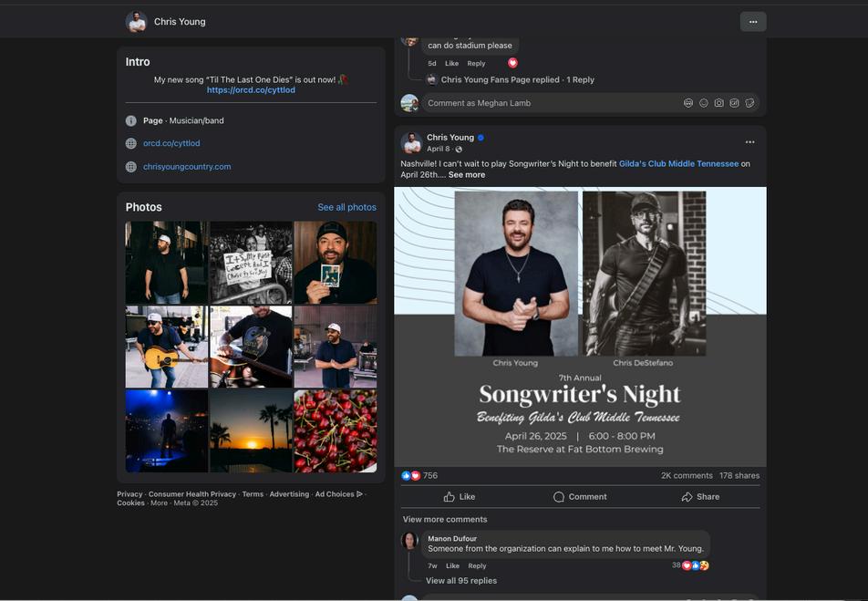Click Chris Young Fans Page reply avatar
This screenshot has height=601, width=868.
pyautogui.click(x=432, y=79)
